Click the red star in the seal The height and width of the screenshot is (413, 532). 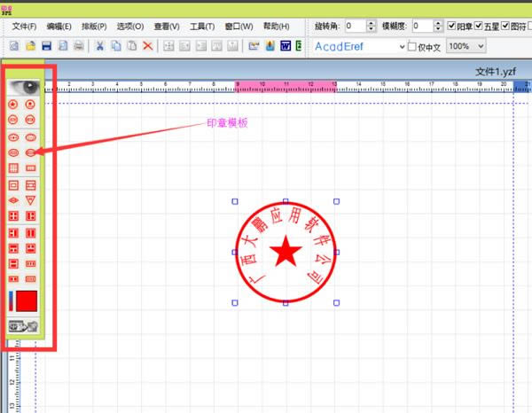click(x=286, y=252)
